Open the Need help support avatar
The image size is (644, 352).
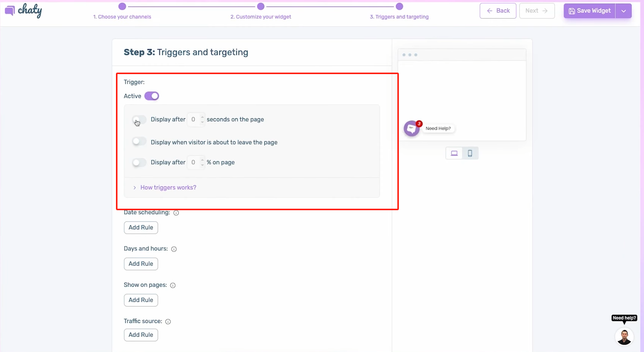pyautogui.click(x=624, y=336)
